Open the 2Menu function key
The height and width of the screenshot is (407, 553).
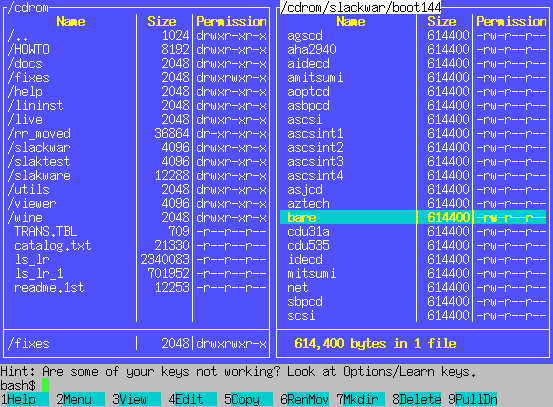[x=80, y=399]
